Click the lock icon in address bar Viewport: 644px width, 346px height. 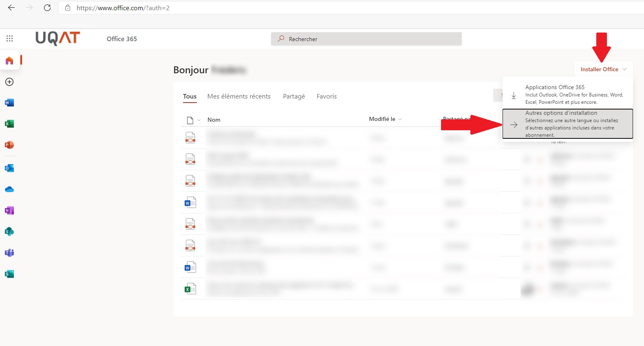pos(68,8)
